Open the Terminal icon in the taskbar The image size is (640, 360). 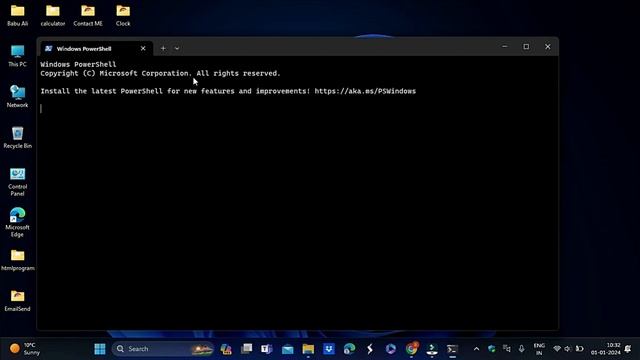pyautogui.click(x=452, y=349)
